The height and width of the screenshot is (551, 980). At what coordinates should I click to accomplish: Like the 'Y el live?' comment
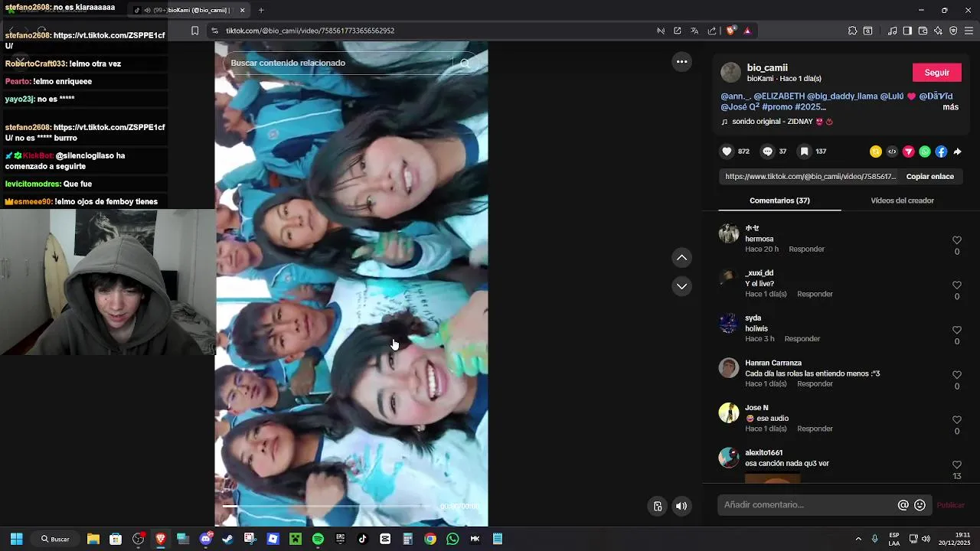[956, 285]
